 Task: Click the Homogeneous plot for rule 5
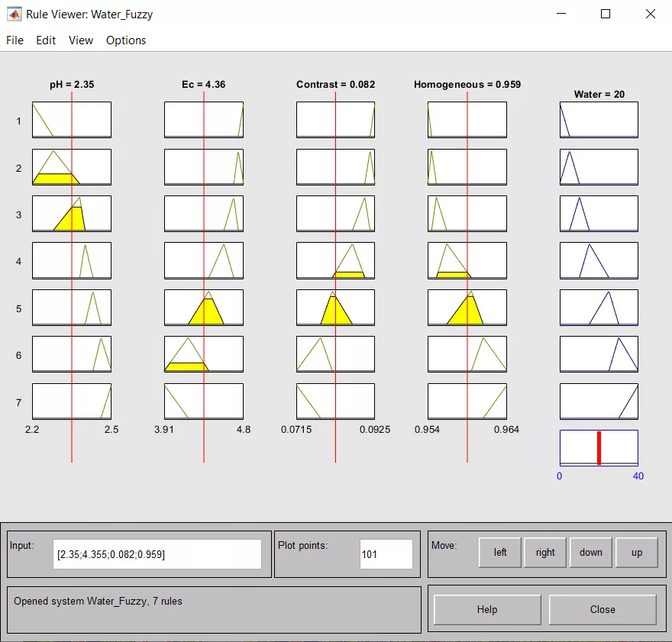[x=467, y=308]
